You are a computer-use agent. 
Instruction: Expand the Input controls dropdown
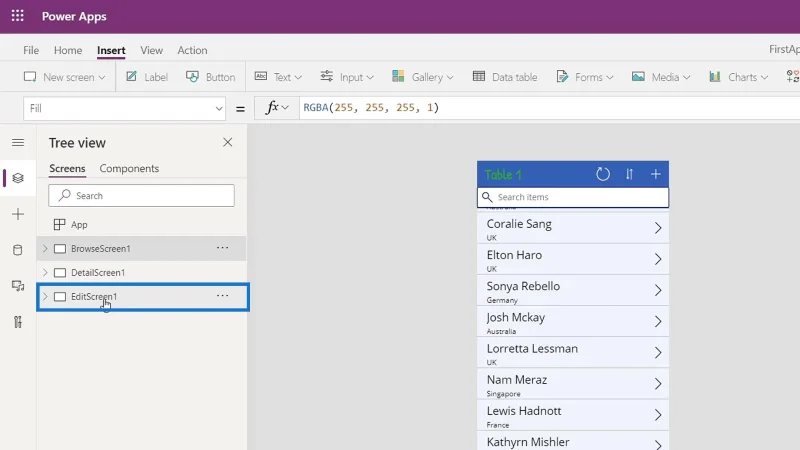pos(347,77)
